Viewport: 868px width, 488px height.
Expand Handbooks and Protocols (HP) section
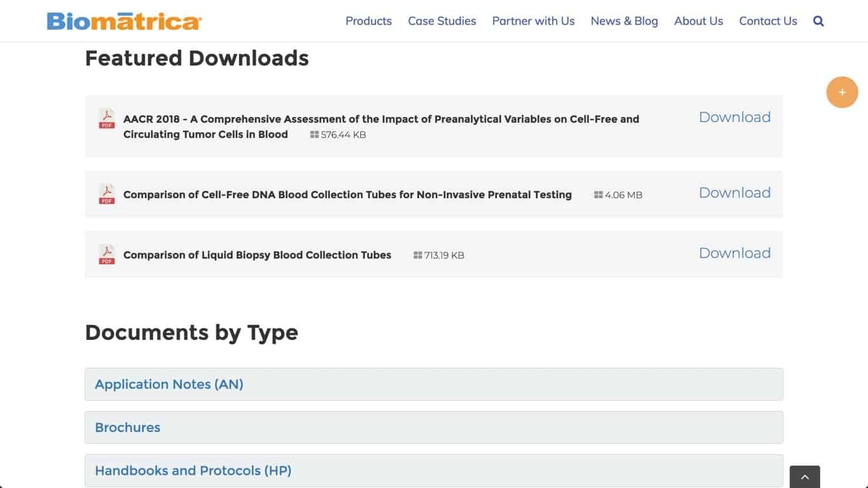pyautogui.click(x=434, y=471)
